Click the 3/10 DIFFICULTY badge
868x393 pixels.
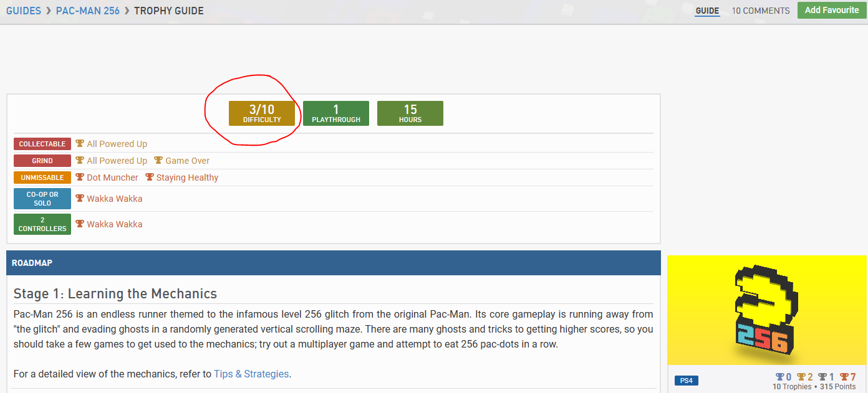pos(262,113)
